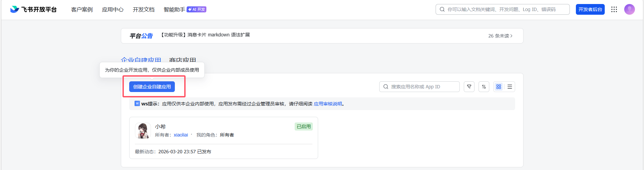Switch to the 商店应用 tab

183,60
